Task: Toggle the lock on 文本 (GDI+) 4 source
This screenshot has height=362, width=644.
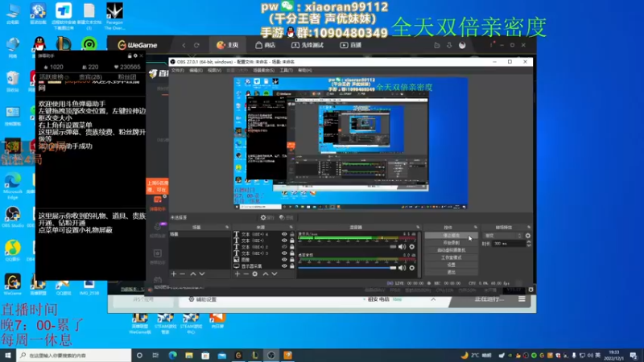Action: point(292,234)
